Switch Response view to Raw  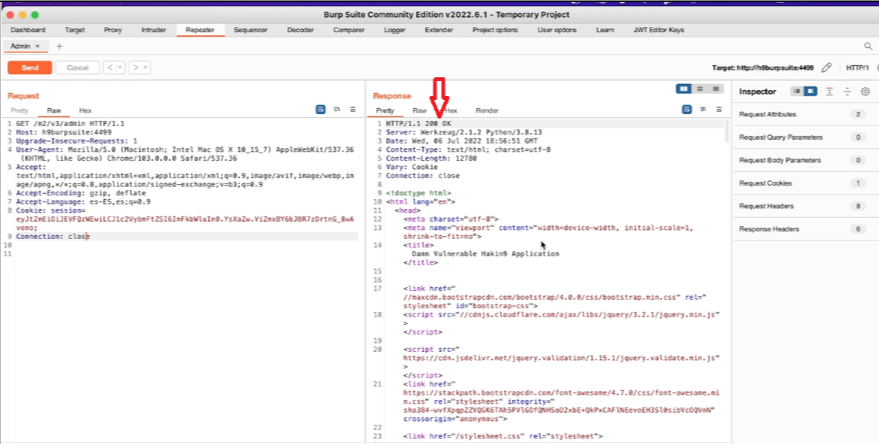pos(419,110)
